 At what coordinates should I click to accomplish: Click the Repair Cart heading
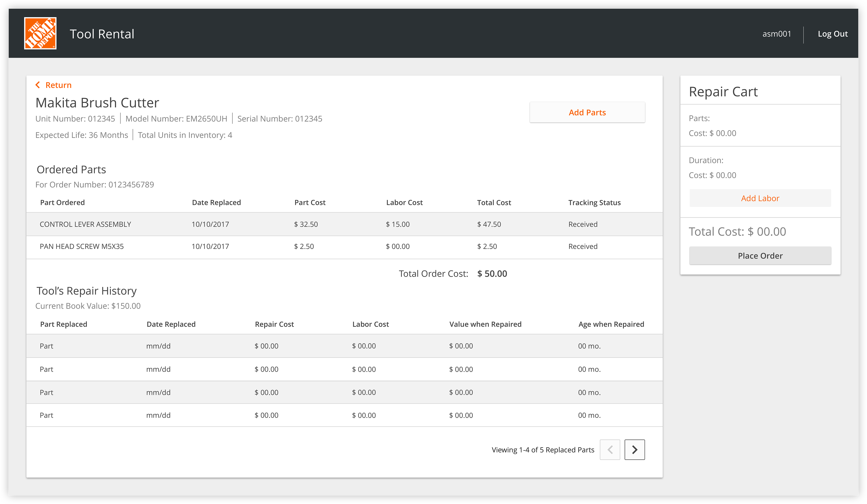coord(723,92)
